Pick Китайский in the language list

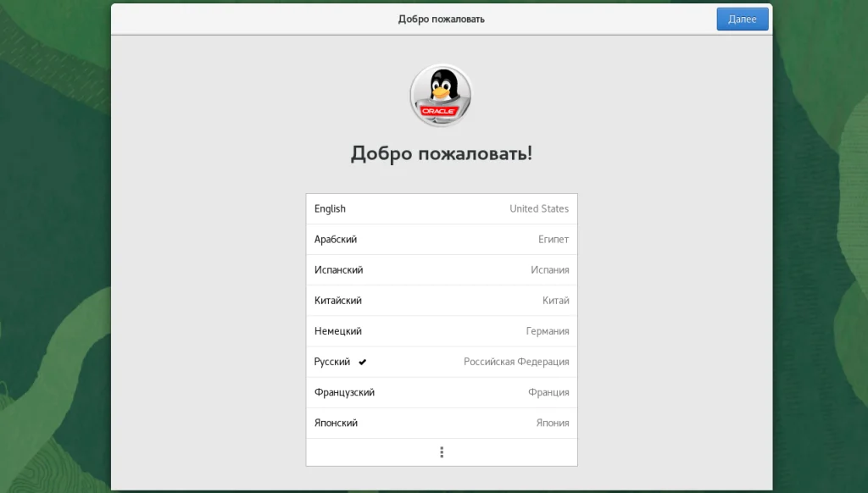click(441, 300)
